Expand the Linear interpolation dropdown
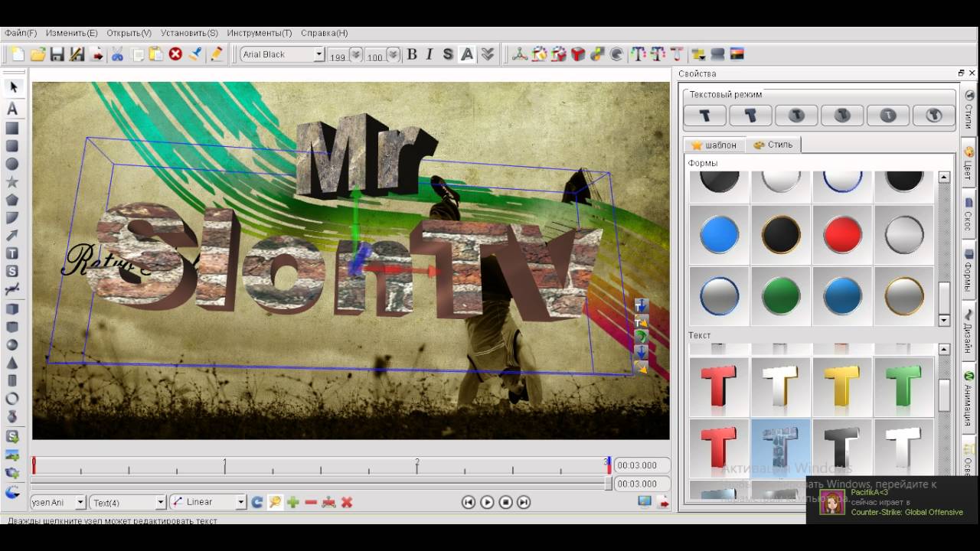 pyautogui.click(x=240, y=502)
